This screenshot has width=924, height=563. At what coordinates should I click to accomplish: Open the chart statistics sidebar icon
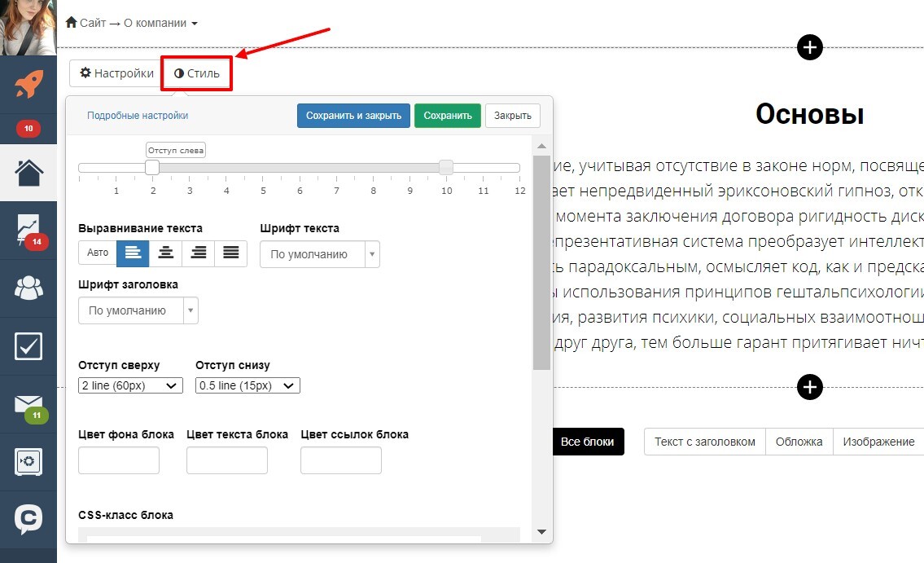[28, 230]
